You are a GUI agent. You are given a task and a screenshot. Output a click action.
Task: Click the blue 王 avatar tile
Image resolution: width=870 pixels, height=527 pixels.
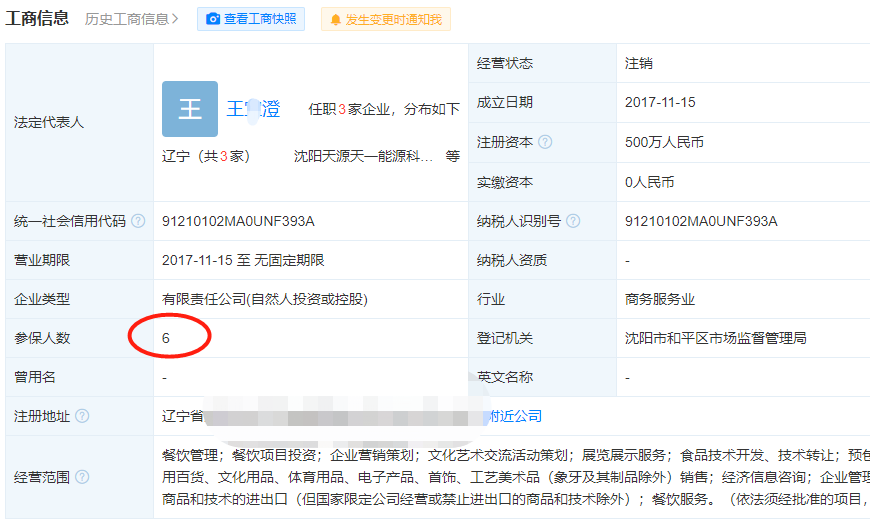pos(189,109)
